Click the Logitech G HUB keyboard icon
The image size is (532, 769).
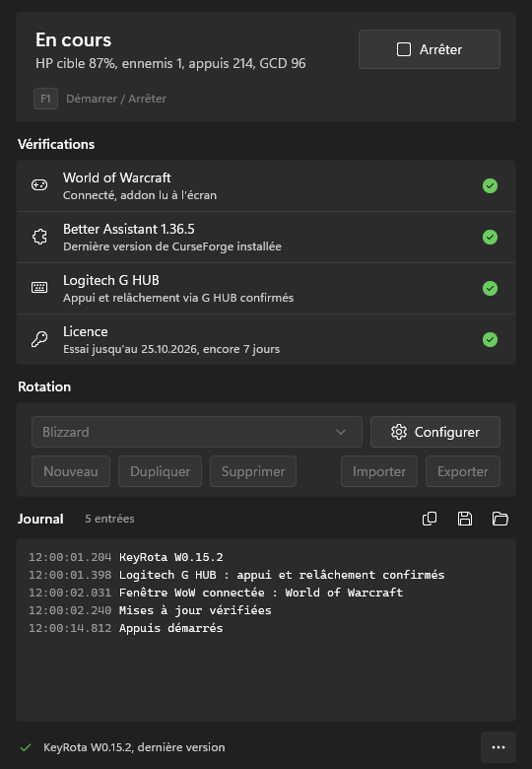pyautogui.click(x=39, y=288)
